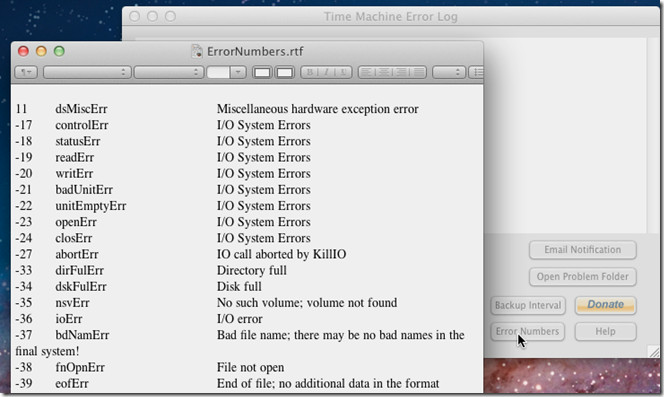Viewport: 664px width, 397px height.
Task: Minimize the ErrorNumbers.rtf window
Action: 41,51
